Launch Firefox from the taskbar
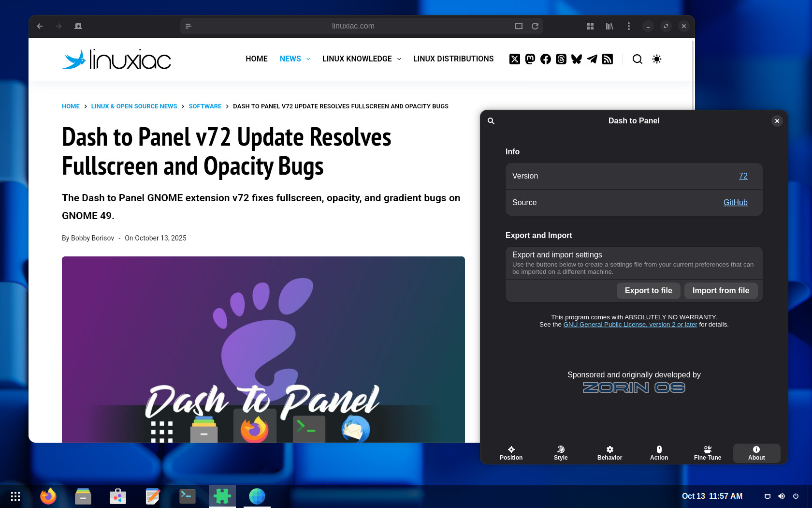Image resolution: width=812 pixels, height=508 pixels. [48, 496]
